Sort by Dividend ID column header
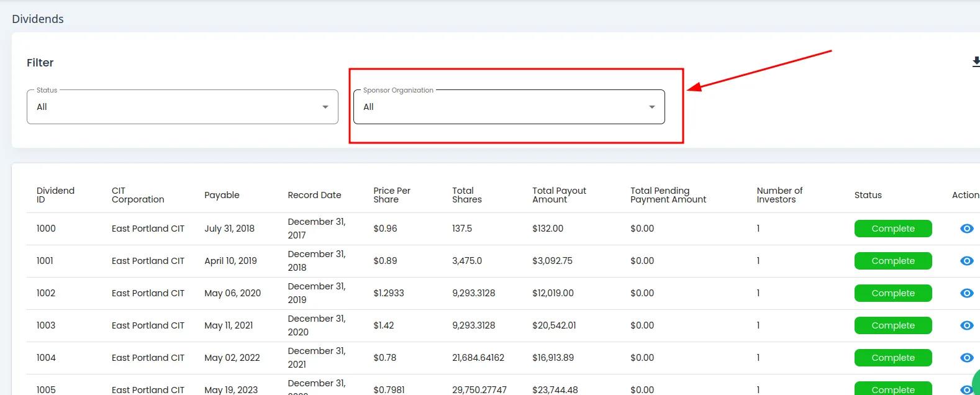The height and width of the screenshot is (395, 980). coord(55,195)
